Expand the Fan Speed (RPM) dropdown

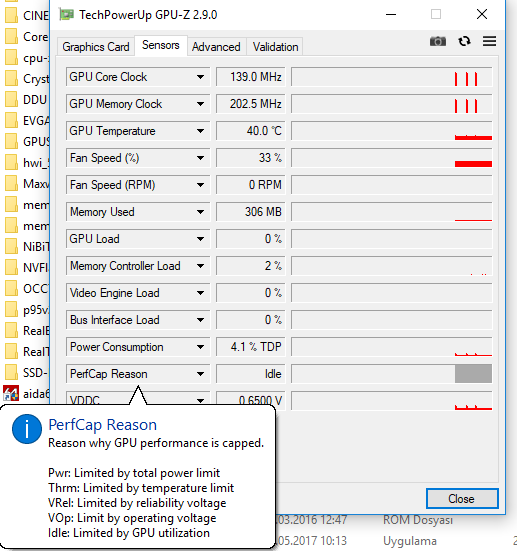[200, 185]
